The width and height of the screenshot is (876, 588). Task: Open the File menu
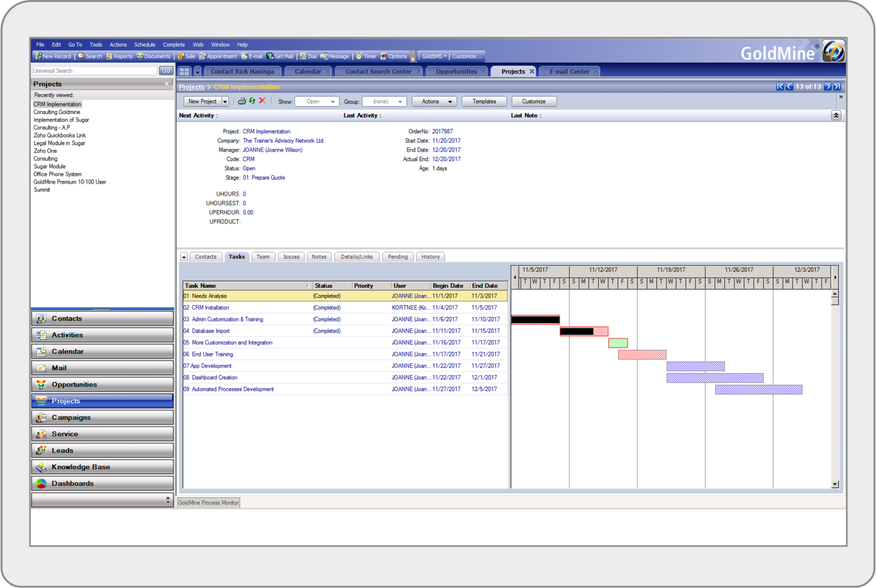click(40, 45)
